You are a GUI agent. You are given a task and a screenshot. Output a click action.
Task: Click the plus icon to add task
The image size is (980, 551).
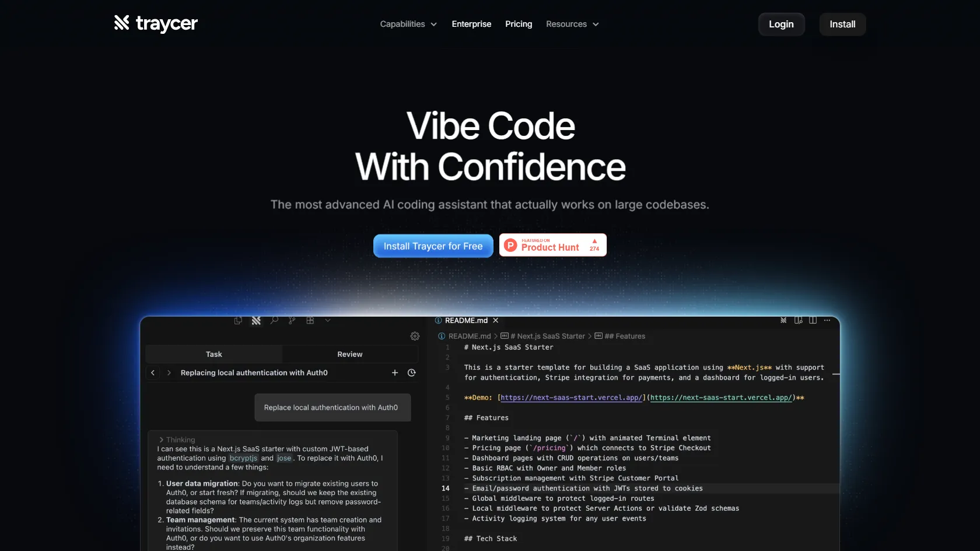click(x=395, y=373)
